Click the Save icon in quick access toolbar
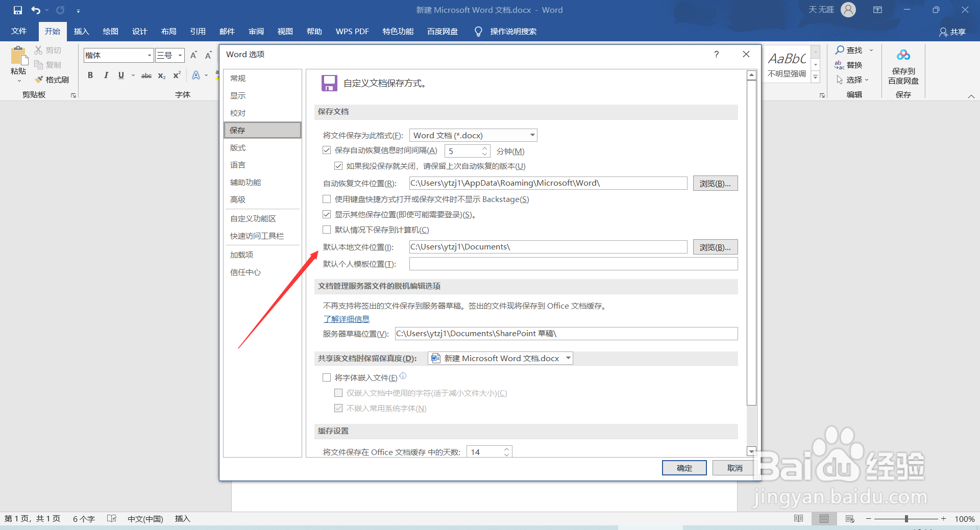This screenshot has height=530, width=980. click(x=18, y=10)
